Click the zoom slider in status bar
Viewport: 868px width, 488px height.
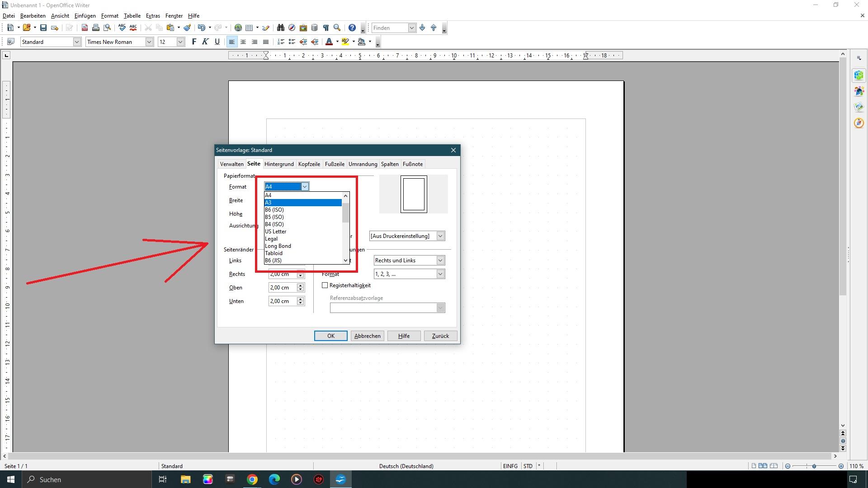814,466
